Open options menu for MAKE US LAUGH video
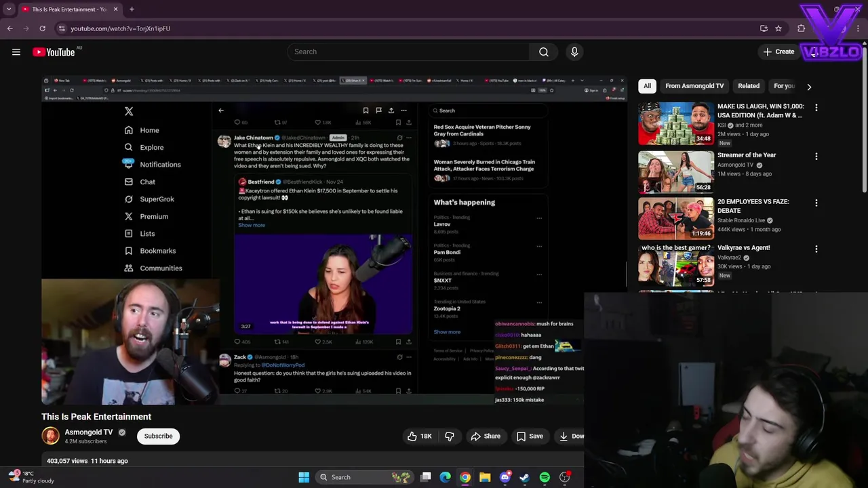This screenshot has width=868, height=488. (x=816, y=108)
